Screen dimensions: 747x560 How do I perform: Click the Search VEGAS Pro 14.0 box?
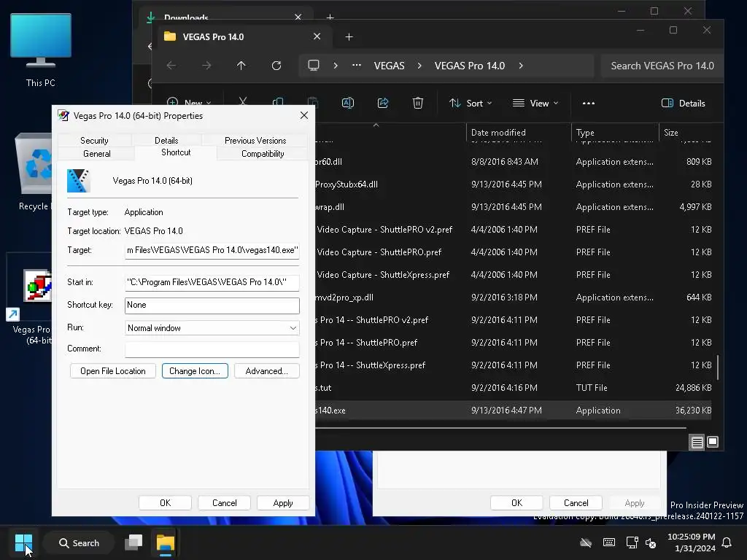point(662,66)
